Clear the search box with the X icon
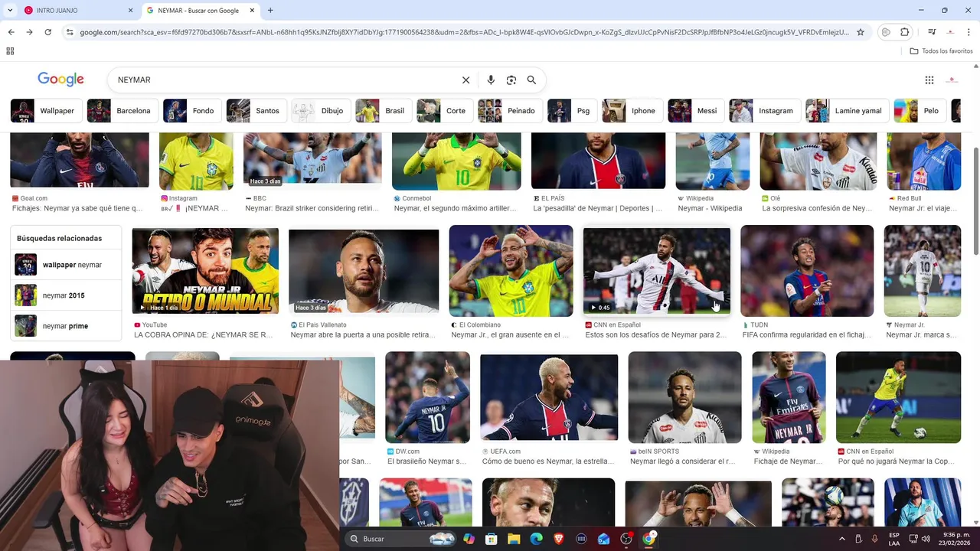The height and width of the screenshot is (551, 980). click(x=465, y=80)
